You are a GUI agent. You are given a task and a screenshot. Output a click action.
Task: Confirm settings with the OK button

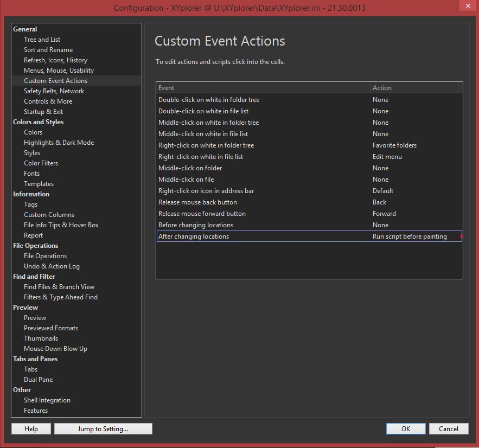(405, 428)
